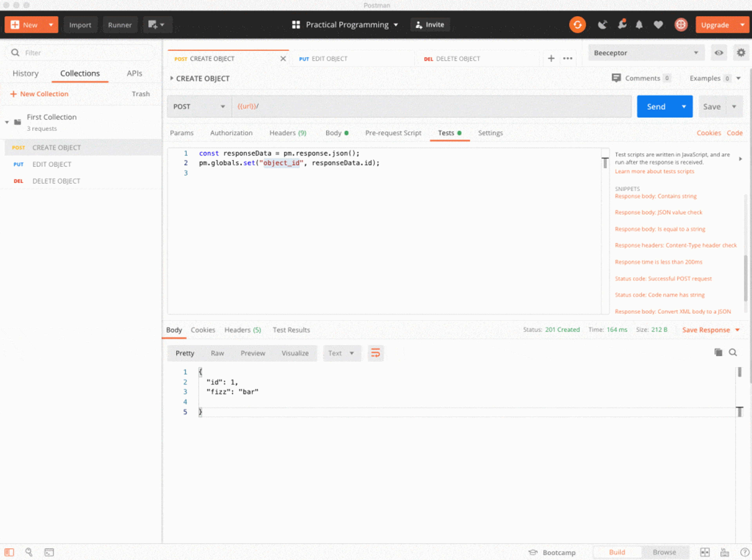Open Practical Programming workspace dropdown

352,25
